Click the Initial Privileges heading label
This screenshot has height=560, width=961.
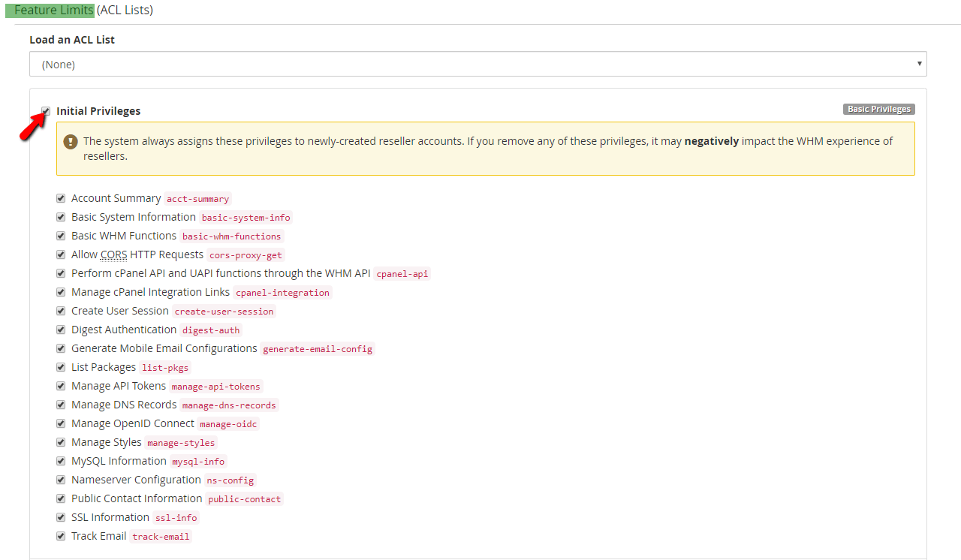pyautogui.click(x=98, y=111)
